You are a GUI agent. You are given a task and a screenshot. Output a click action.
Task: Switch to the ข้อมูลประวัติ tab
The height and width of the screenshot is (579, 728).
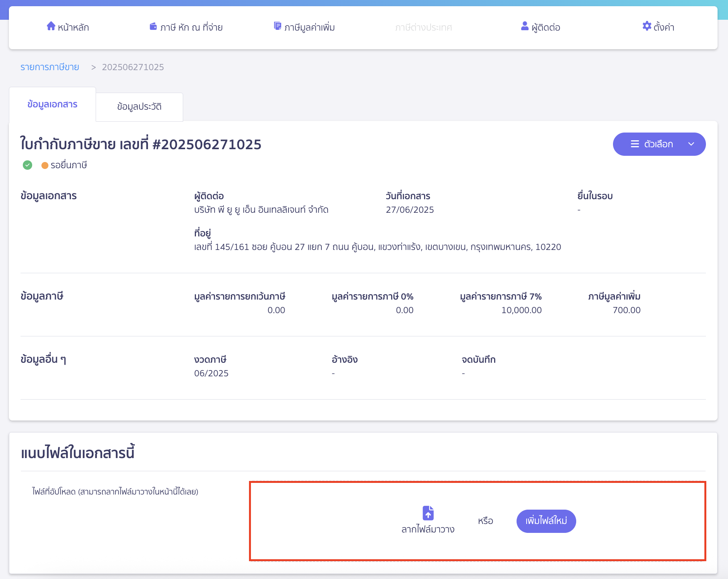click(139, 107)
